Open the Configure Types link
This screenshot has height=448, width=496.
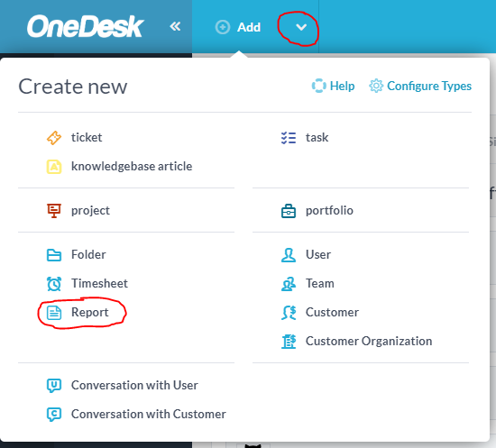(429, 86)
